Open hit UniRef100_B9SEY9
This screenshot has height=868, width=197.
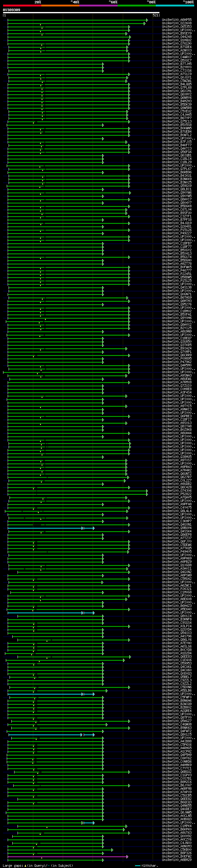tap(176, 33)
